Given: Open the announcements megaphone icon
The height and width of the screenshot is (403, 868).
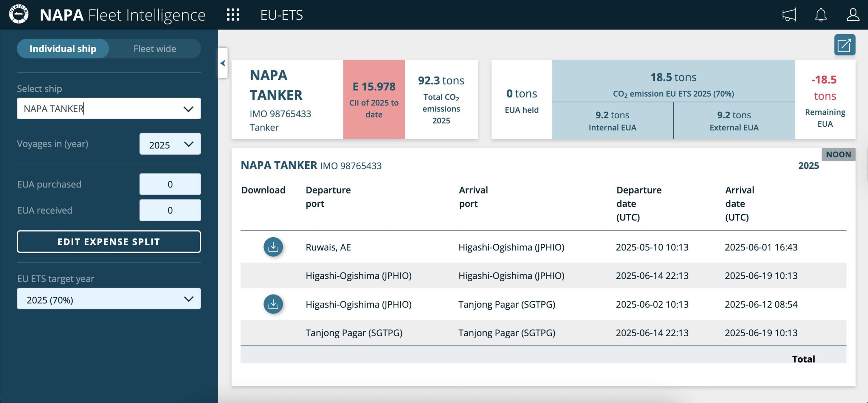Looking at the screenshot, I should click(789, 15).
